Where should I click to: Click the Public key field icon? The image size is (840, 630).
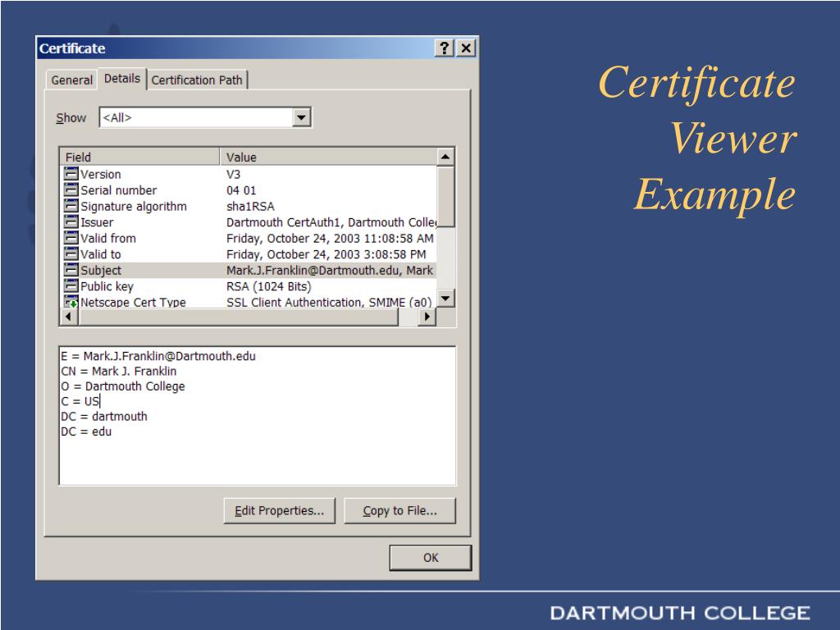pos(71,286)
